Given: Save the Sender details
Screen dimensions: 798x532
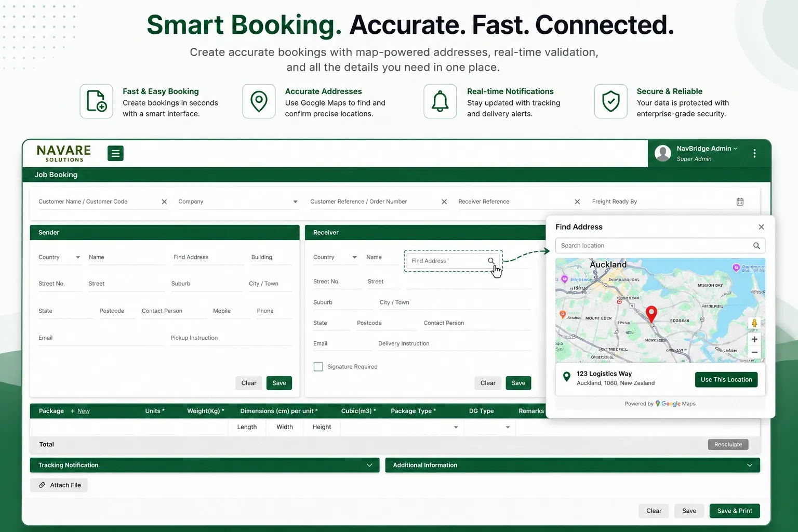Looking at the screenshot, I should [279, 383].
